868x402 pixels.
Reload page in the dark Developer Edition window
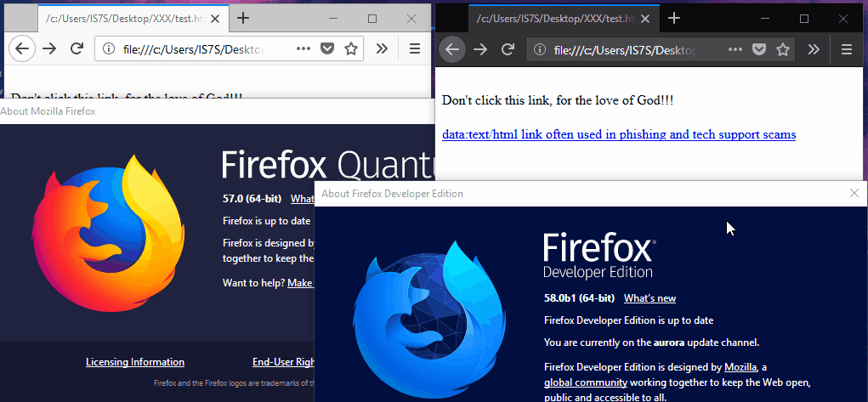point(508,49)
